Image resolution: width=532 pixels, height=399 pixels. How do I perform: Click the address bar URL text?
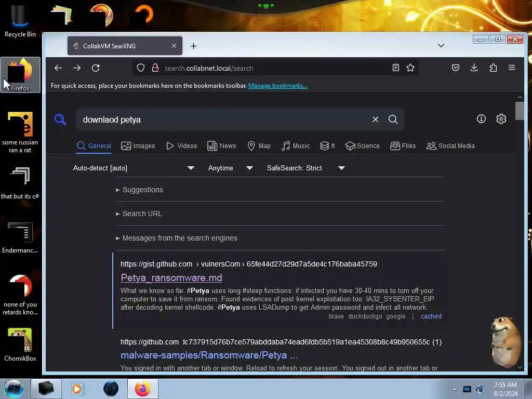tap(209, 68)
